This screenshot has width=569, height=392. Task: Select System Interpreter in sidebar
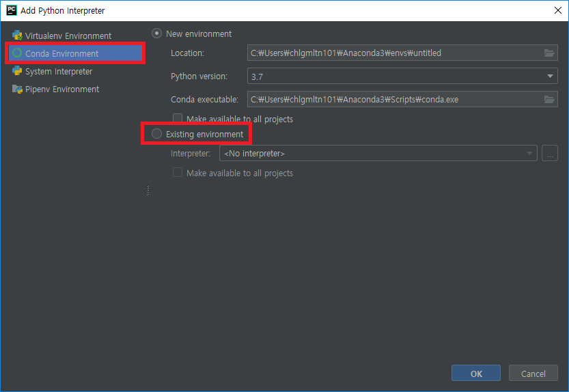pos(75,71)
